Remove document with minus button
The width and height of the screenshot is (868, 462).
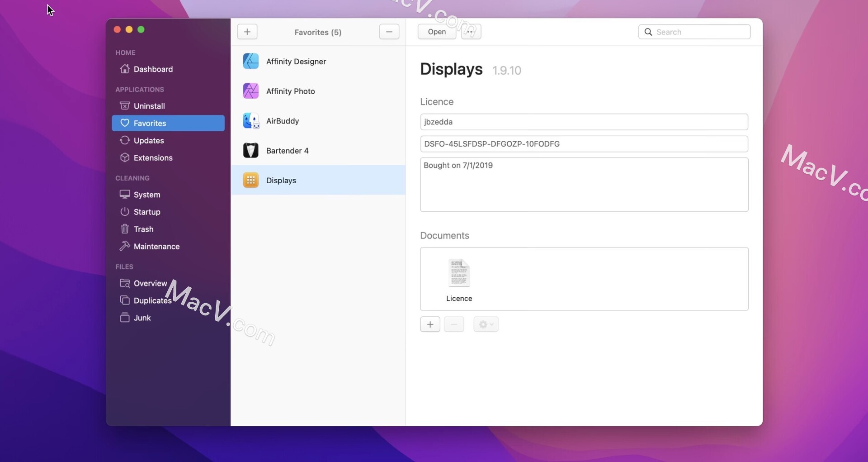(454, 324)
